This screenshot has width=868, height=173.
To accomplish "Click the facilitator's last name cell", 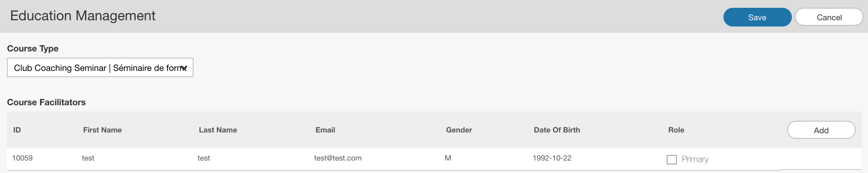I will pyautogui.click(x=204, y=158).
